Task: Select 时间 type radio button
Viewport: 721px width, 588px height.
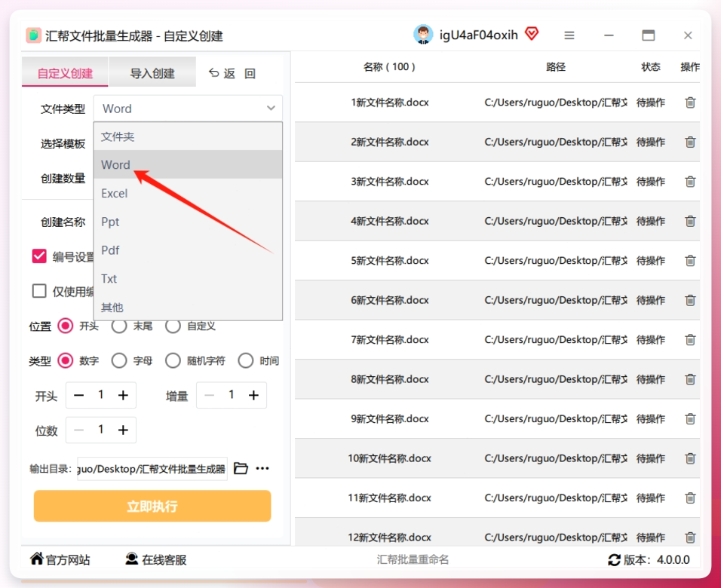Action: click(x=246, y=361)
